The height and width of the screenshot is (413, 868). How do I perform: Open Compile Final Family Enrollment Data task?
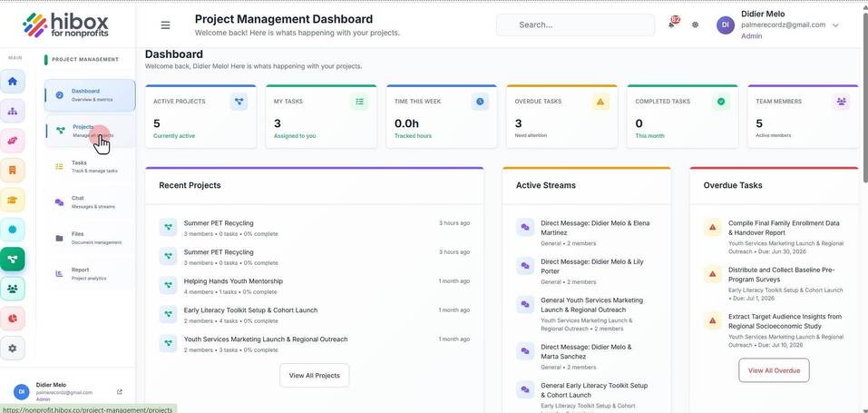774,237
